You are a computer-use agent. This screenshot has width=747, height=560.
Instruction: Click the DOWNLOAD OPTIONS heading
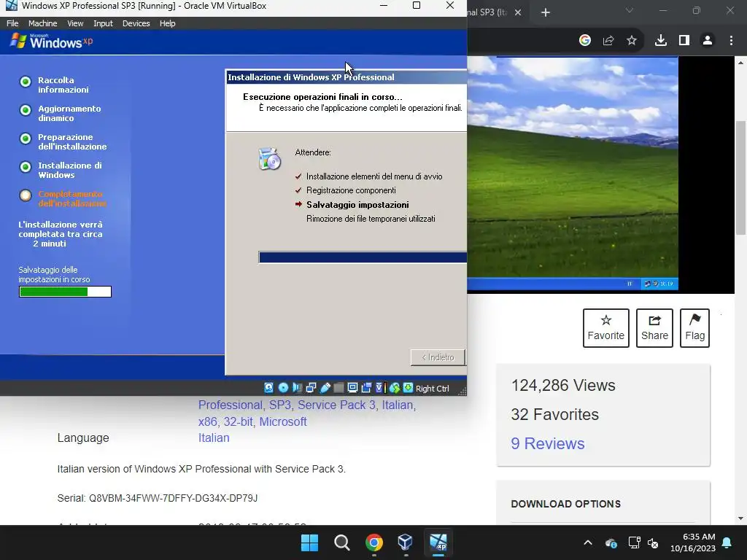pyautogui.click(x=565, y=504)
